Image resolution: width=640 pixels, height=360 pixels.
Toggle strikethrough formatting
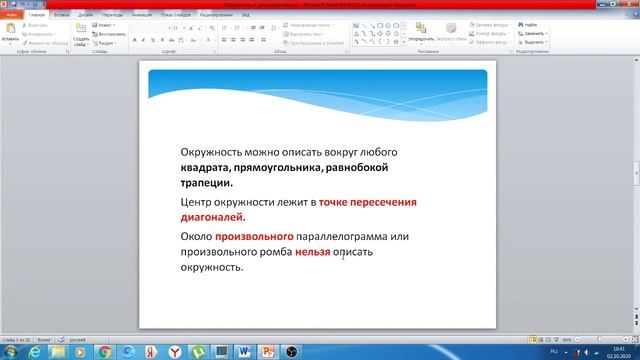point(171,40)
